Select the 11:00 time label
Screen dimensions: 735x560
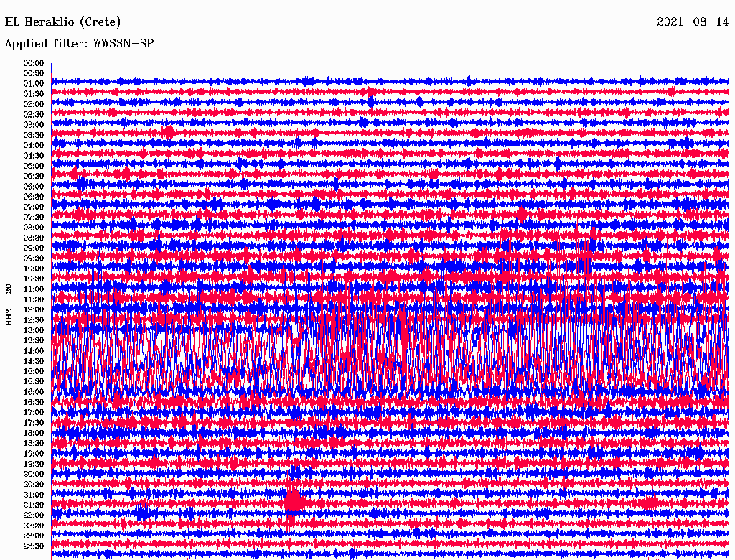[x=34, y=289]
